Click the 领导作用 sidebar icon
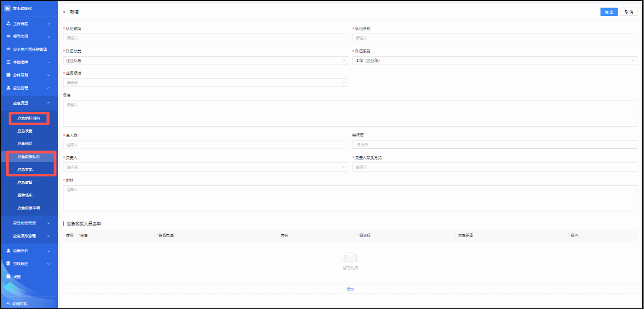The width and height of the screenshot is (644, 309). (8, 36)
